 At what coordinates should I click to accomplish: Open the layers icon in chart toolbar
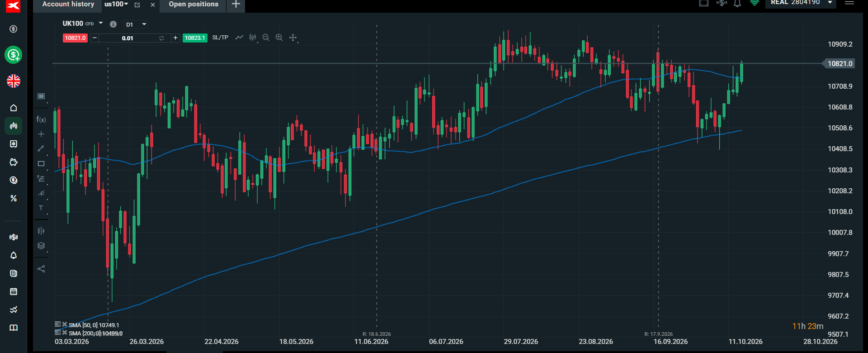point(41,246)
